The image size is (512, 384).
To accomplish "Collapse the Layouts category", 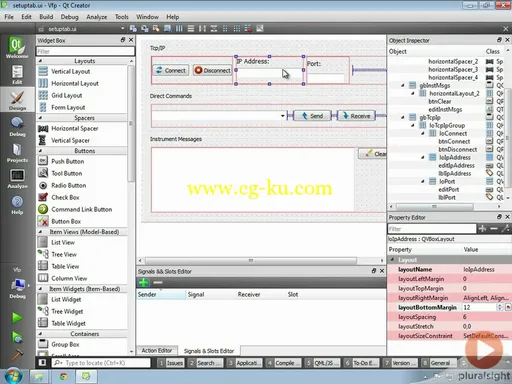I will pyautogui.click(x=40, y=61).
